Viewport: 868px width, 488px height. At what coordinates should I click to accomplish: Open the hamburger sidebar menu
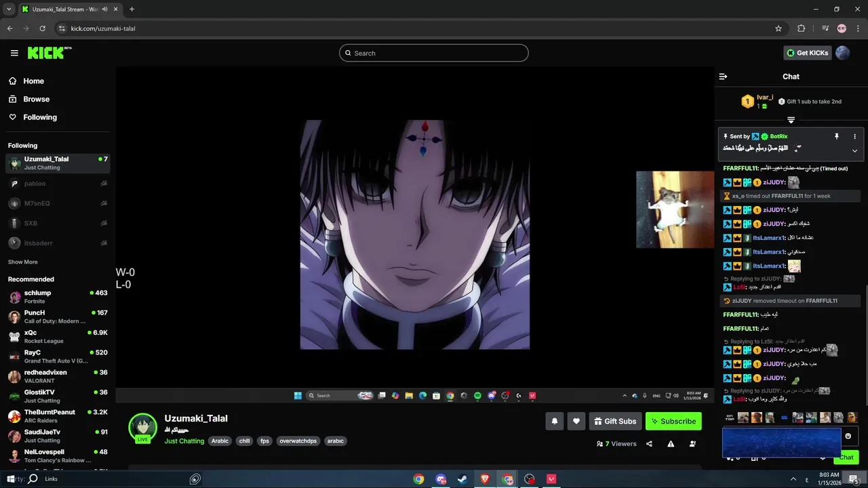14,53
